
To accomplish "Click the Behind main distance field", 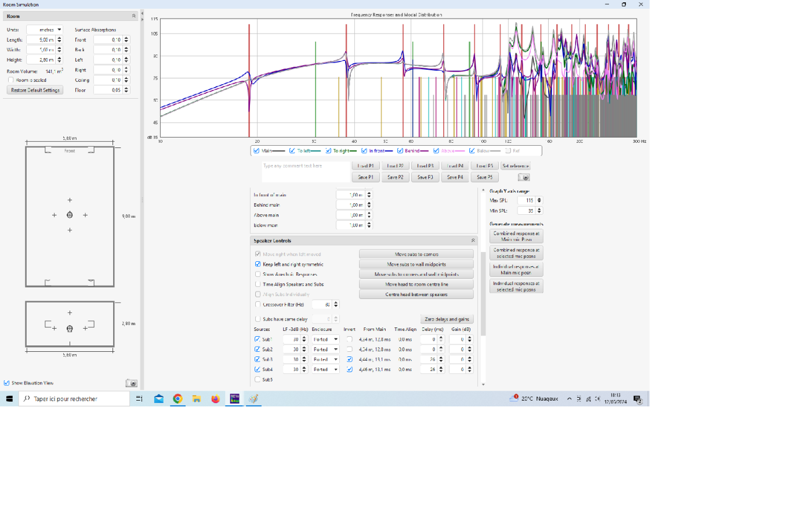I will [350, 205].
